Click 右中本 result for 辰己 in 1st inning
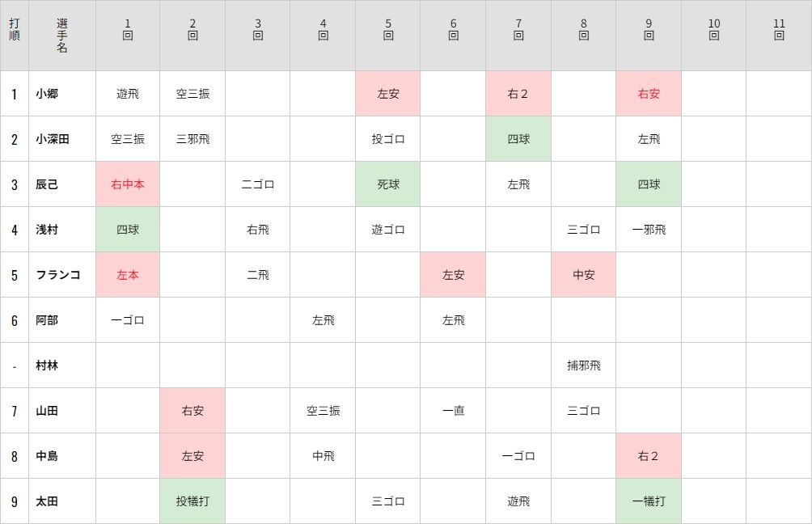Viewport: 812px width, 524px height. [128, 184]
